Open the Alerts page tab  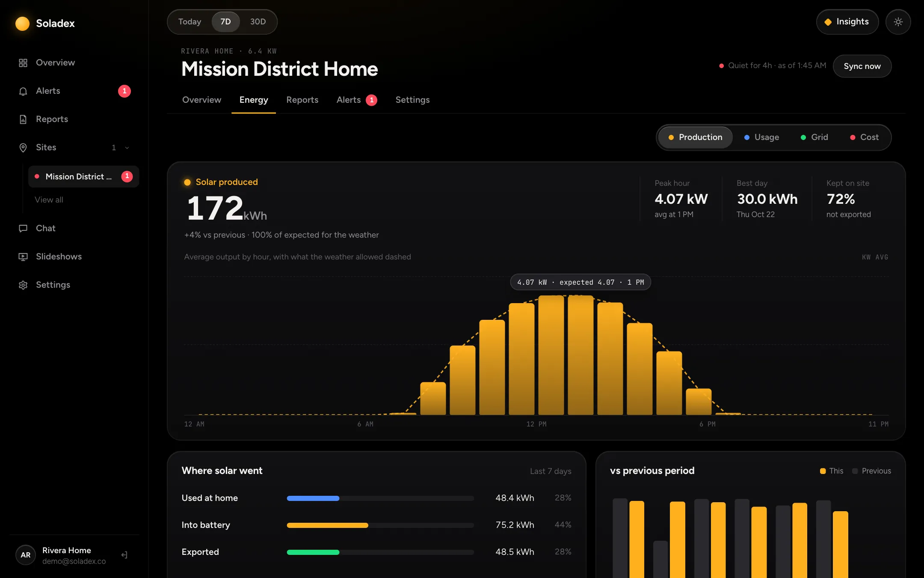[x=356, y=100]
